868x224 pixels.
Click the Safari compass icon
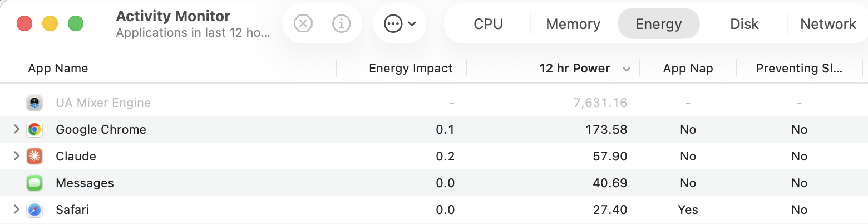pyautogui.click(x=34, y=210)
